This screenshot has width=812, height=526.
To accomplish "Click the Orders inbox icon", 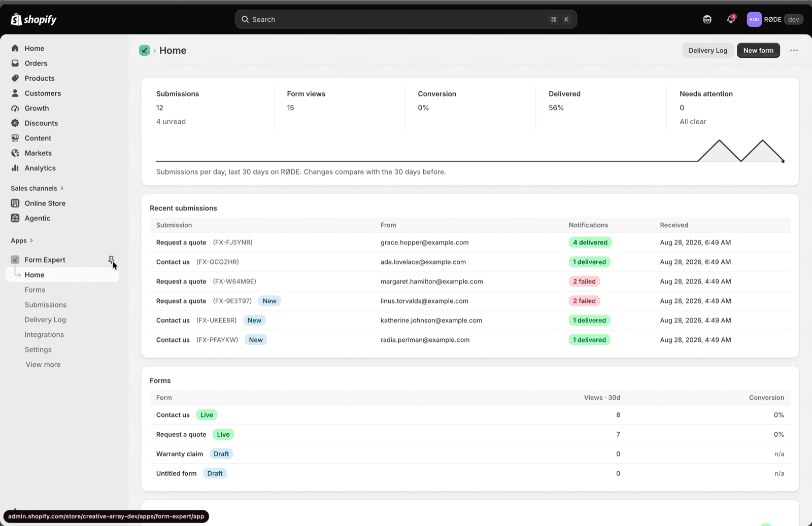I will pos(15,63).
